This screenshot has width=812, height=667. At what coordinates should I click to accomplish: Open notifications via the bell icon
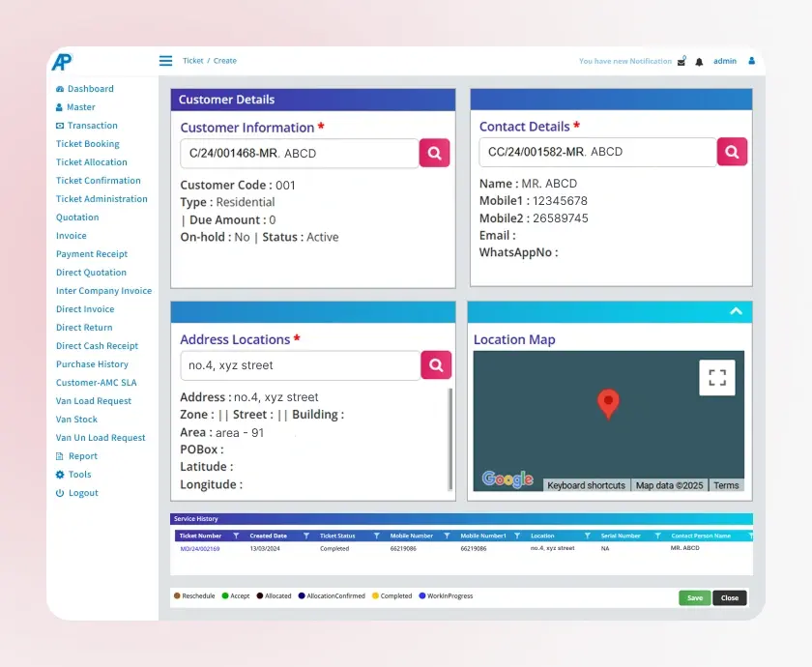tap(699, 60)
